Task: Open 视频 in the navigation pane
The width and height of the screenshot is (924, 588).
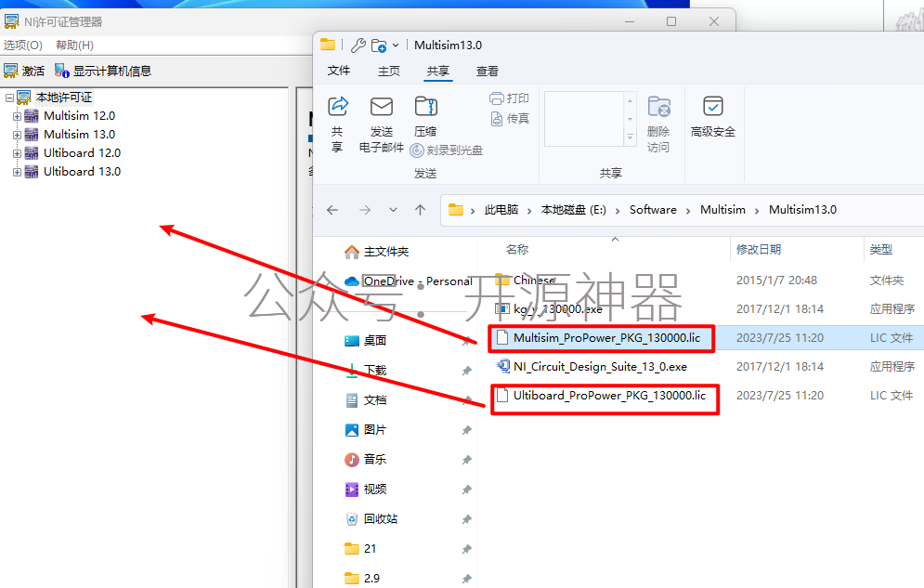Action: point(366,489)
